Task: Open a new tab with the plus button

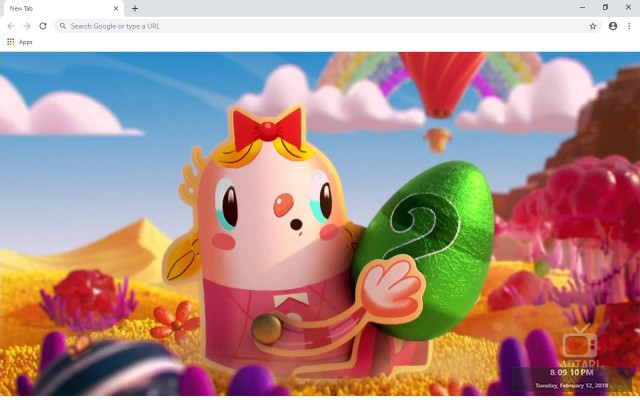Action: pyautogui.click(x=135, y=8)
